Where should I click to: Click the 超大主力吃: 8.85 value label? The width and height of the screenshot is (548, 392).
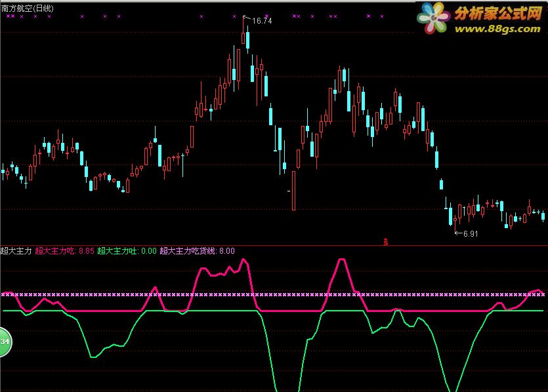click(65, 251)
